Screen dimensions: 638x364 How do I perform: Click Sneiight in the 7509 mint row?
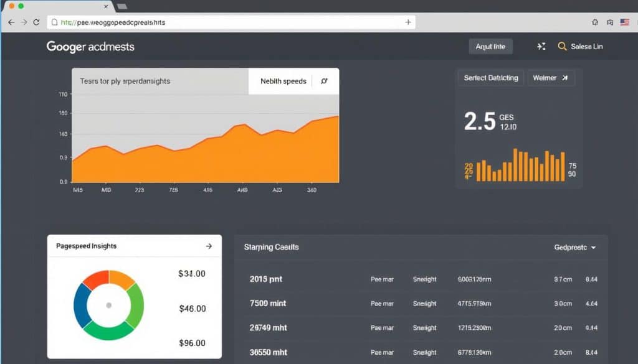(424, 304)
